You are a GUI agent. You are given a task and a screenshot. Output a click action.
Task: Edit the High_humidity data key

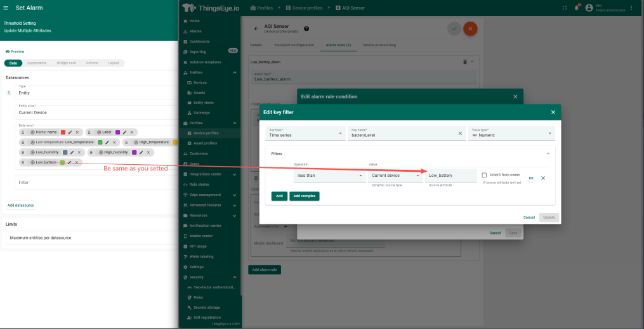(x=141, y=152)
